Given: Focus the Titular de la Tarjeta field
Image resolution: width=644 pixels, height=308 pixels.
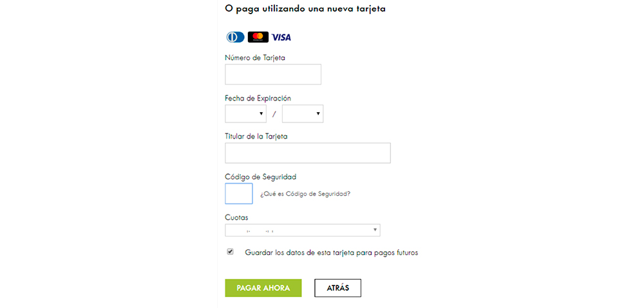Looking at the screenshot, I should pyautogui.click(x=308, y=153).
